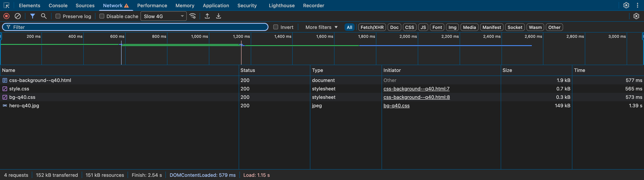Import HAR file upload icon

point(207,16)
